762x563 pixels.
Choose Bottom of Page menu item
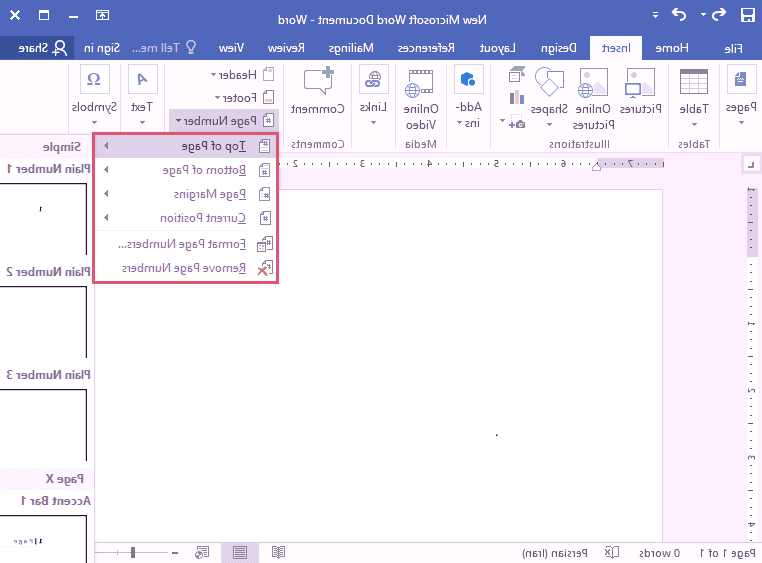[186, 170]
